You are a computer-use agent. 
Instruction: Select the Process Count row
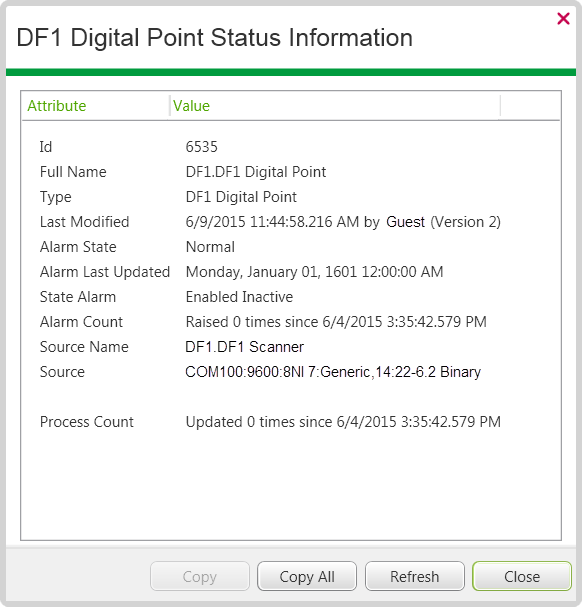290,422
